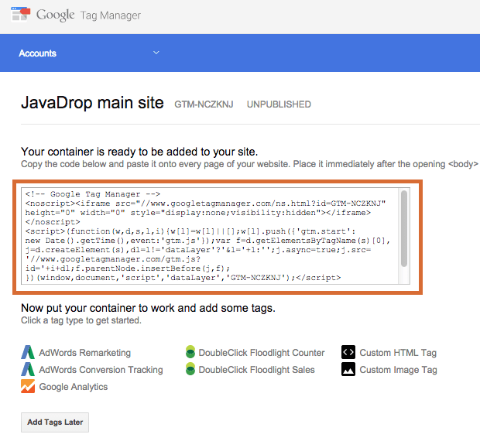Click the Google Tag Manager title text

(89, 15)
